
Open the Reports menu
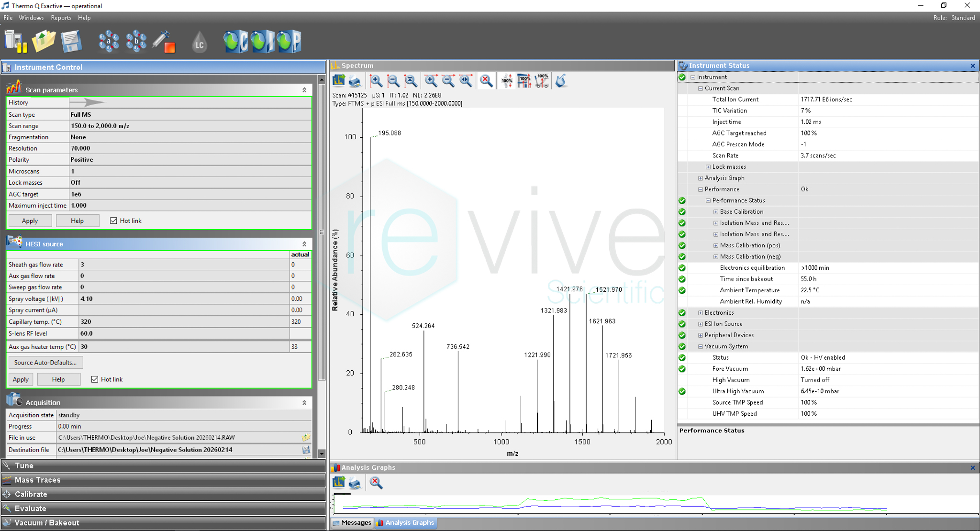tap(61, 18)
